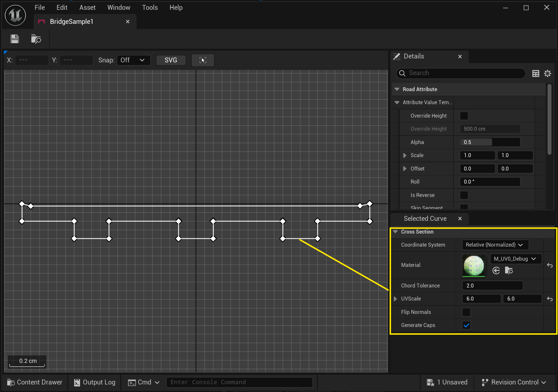Select the Selected Curve panel tab
The image size is (558, 392).
tap(430, 219)
